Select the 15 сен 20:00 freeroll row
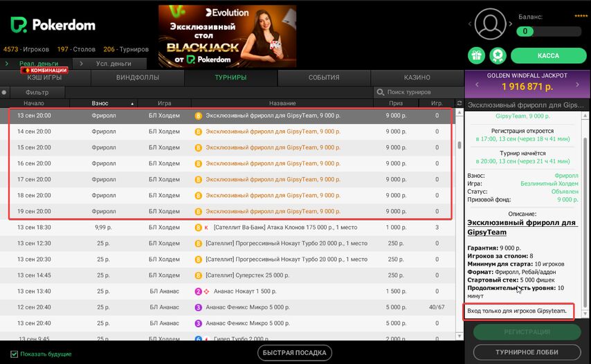The height and width of the screenshot is (364, 591). pos(227,147)
